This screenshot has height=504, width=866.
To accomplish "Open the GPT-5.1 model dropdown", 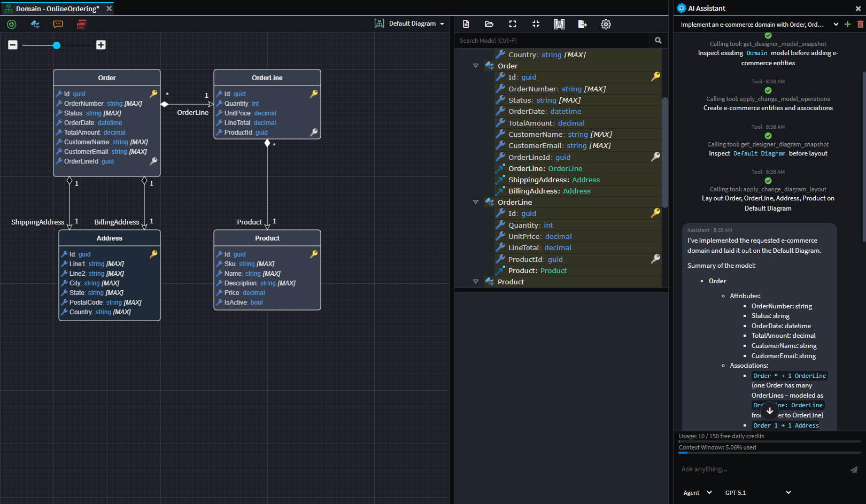I will [757, 493].
